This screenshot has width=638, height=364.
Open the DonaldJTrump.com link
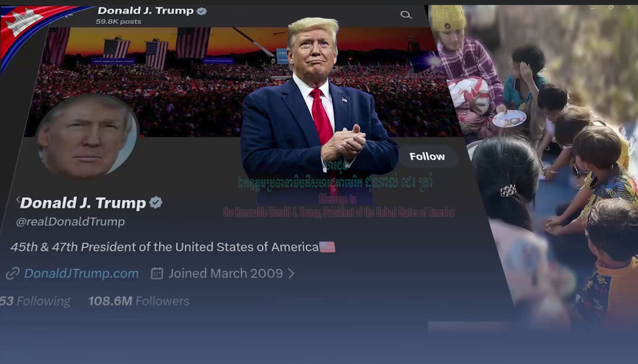(x=81, y=273)
